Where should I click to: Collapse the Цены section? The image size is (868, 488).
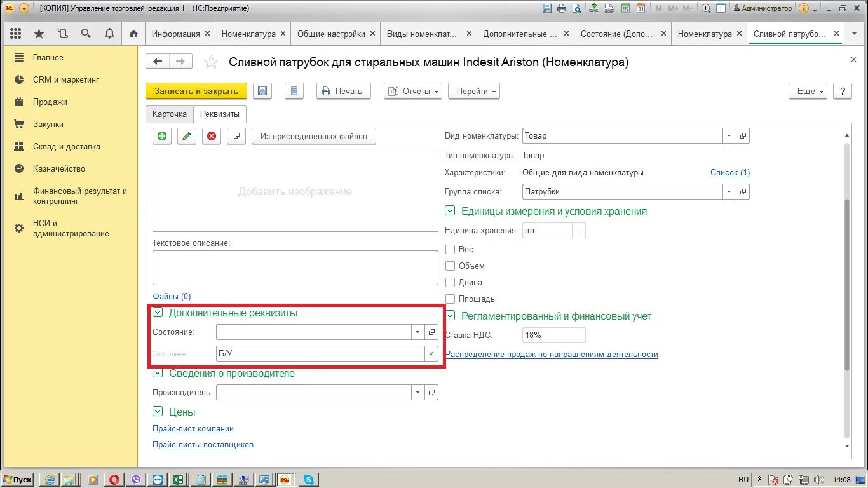pyautogui.click(x=158, y=412)
